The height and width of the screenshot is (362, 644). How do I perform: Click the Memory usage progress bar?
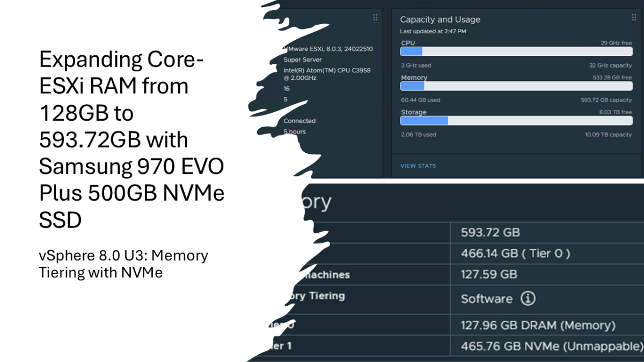[516, 86]
